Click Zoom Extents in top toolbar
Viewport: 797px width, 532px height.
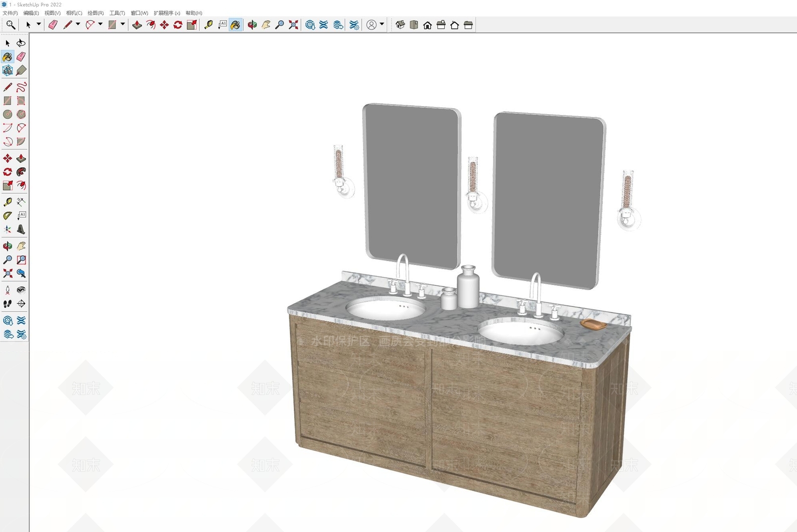tap(293, 24)
